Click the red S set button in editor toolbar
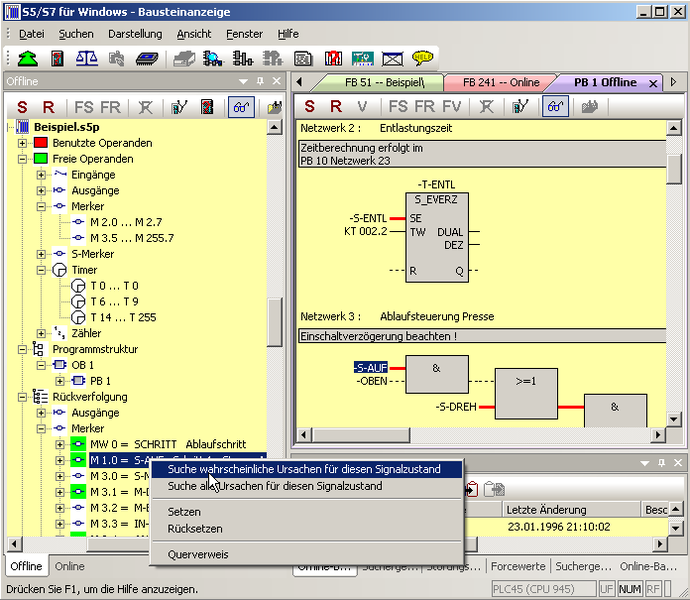Viewport: 690px width, 600px height. pyautogui.click(x=310, y=107)
